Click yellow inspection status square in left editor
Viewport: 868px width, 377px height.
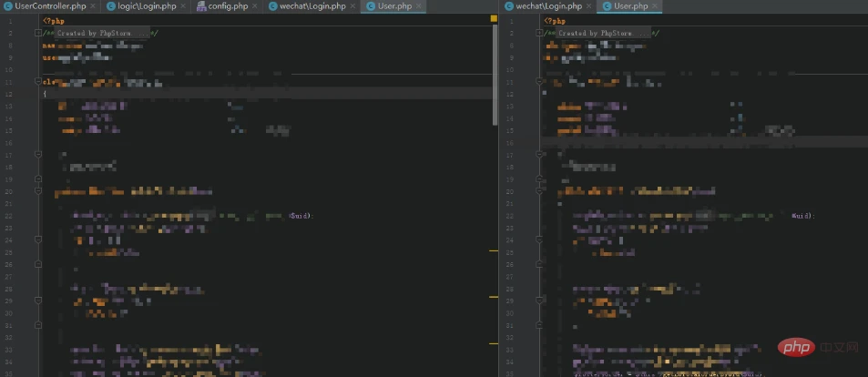tap(494, 18)
